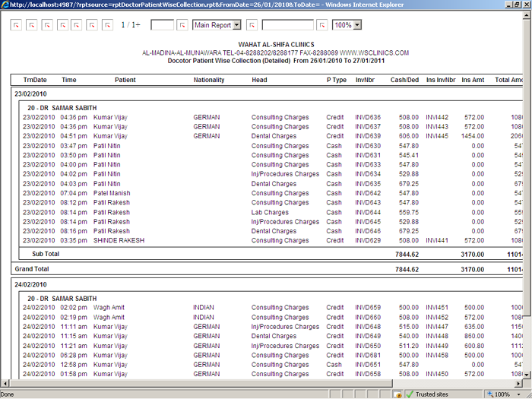Click the Ins InvNbr column header

(441, 80)
